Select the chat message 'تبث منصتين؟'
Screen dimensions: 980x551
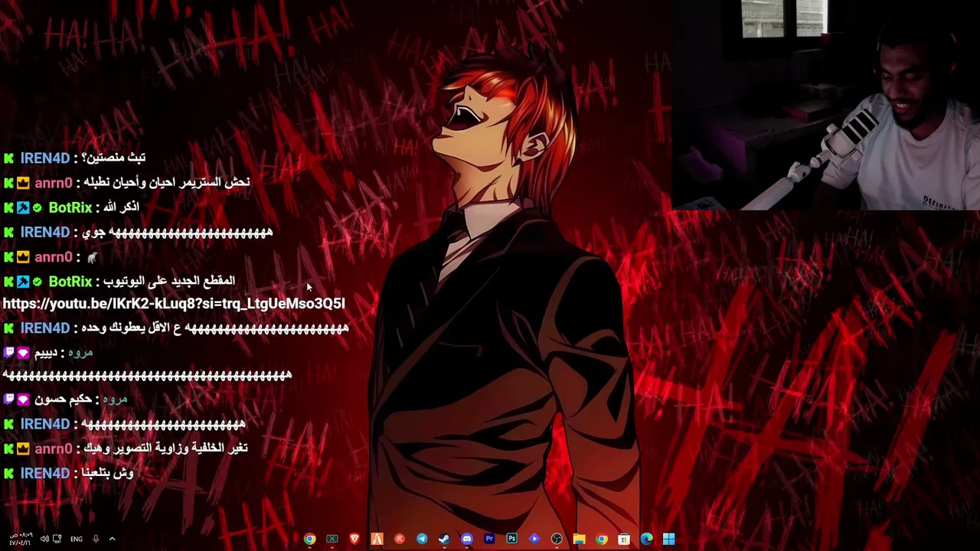(x=114, y=158)
